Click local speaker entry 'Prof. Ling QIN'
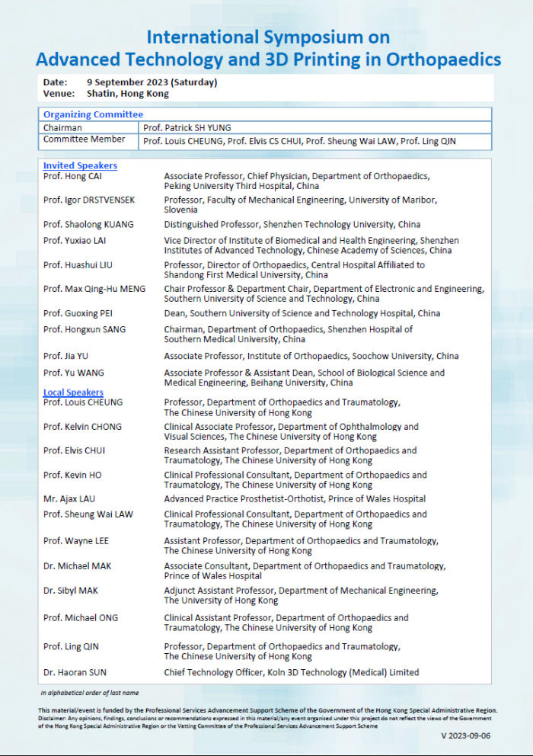Image resolution: width=533 pixels, height=756 pixels. 71,647
